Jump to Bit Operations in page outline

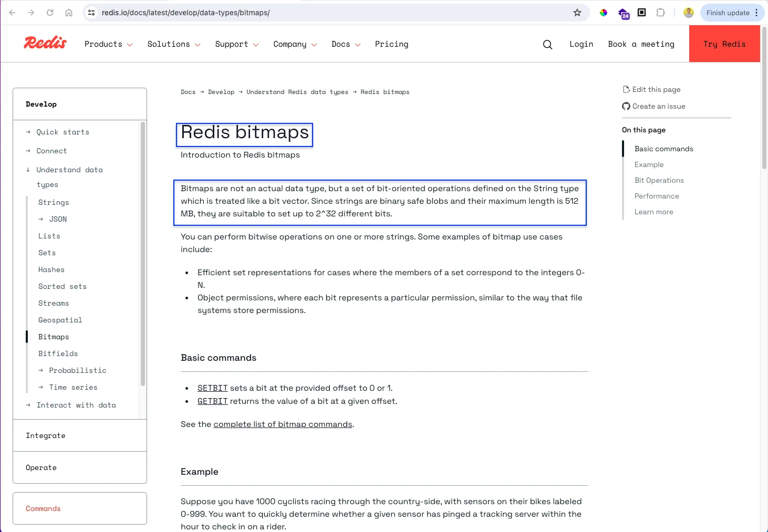pyautogui.click(x=659, y=180)
